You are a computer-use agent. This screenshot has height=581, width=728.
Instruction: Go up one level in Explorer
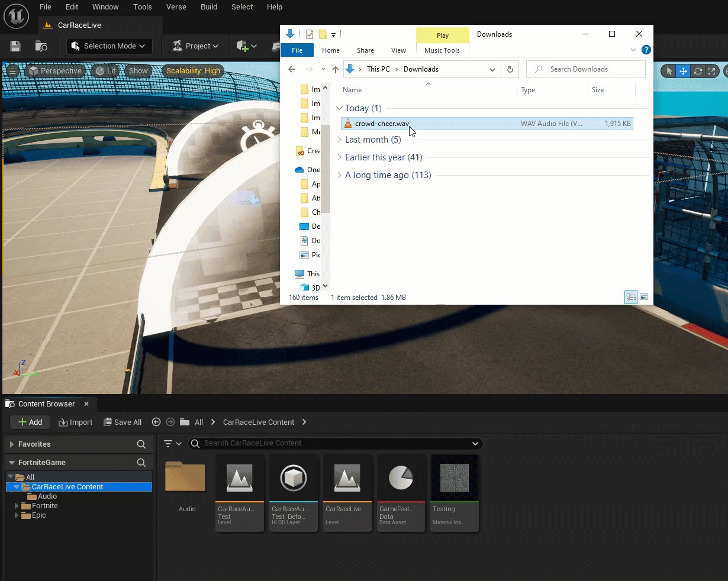[336, 69]
